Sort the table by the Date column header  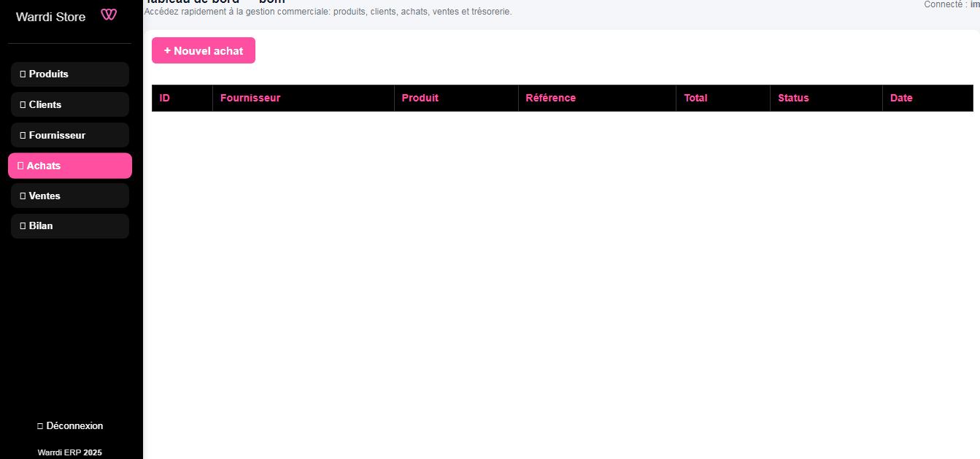pyautogui.click(x=901, y=98)
